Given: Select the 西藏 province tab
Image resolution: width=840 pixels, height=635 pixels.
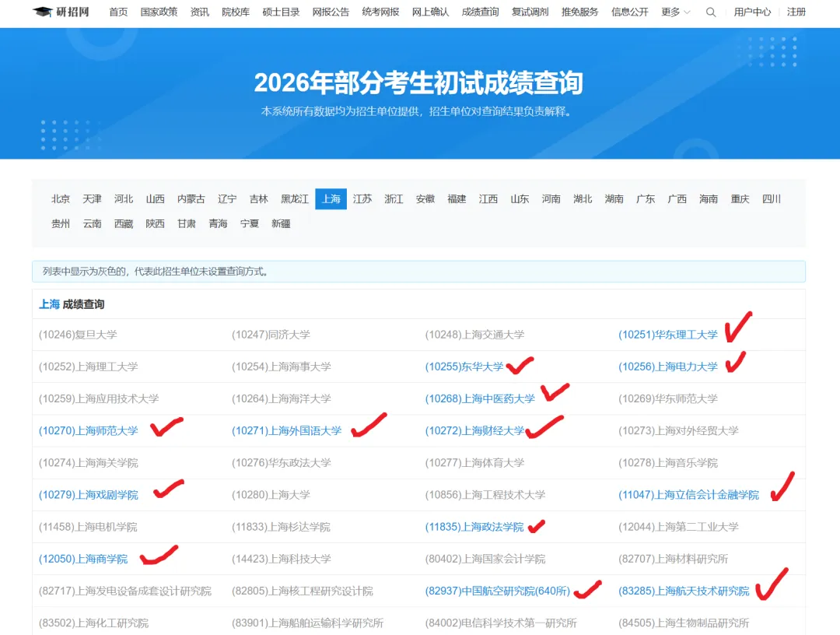Looking at the screenshot, I should pos(124,223).
